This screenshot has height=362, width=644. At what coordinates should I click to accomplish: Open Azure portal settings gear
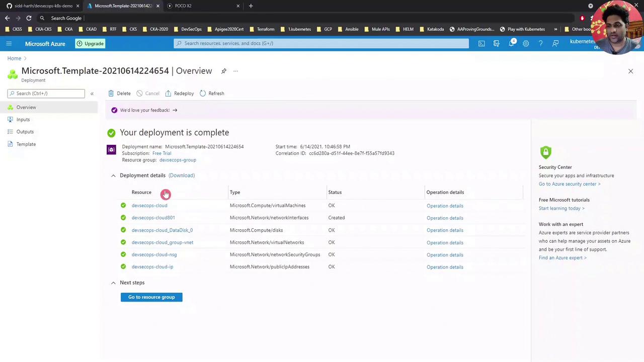tap(526, 44)
